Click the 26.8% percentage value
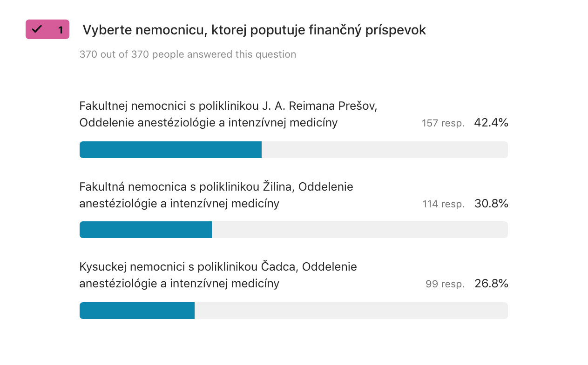Image resolution: width=588 pixels, height=365 pixels. (x=491, y=284)
